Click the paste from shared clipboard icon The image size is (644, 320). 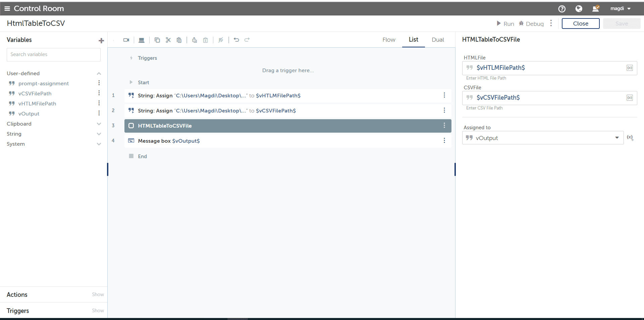point(206,40)
